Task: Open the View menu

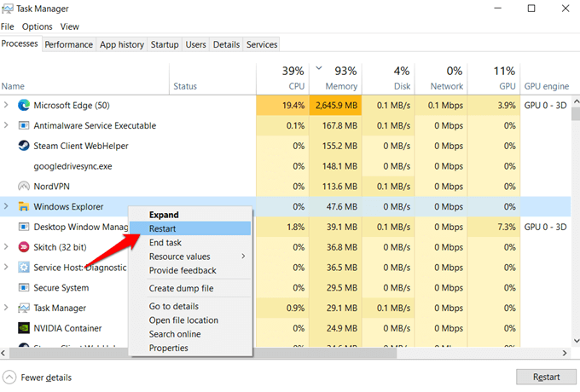Action: click(x=70, y=26)
